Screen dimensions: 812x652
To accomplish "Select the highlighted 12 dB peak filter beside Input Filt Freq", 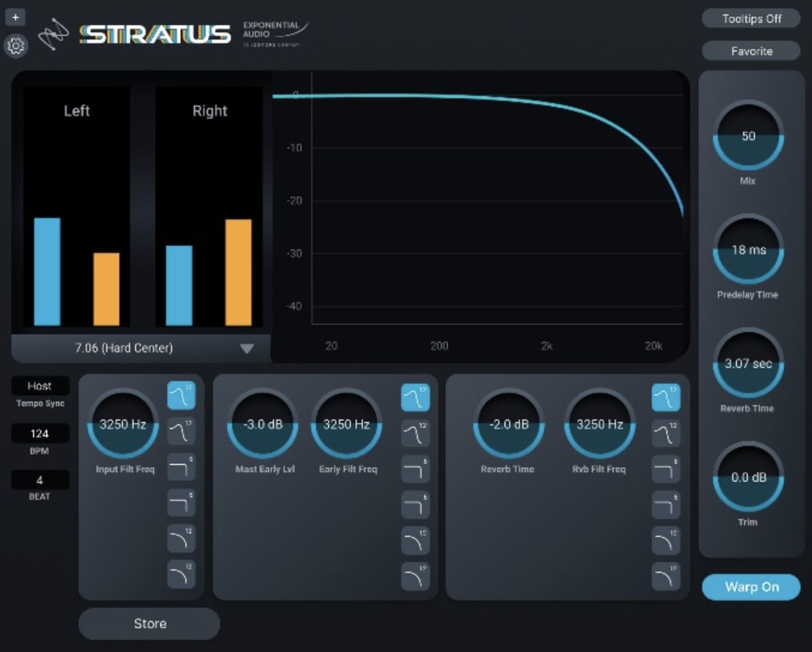I will 181,396.
